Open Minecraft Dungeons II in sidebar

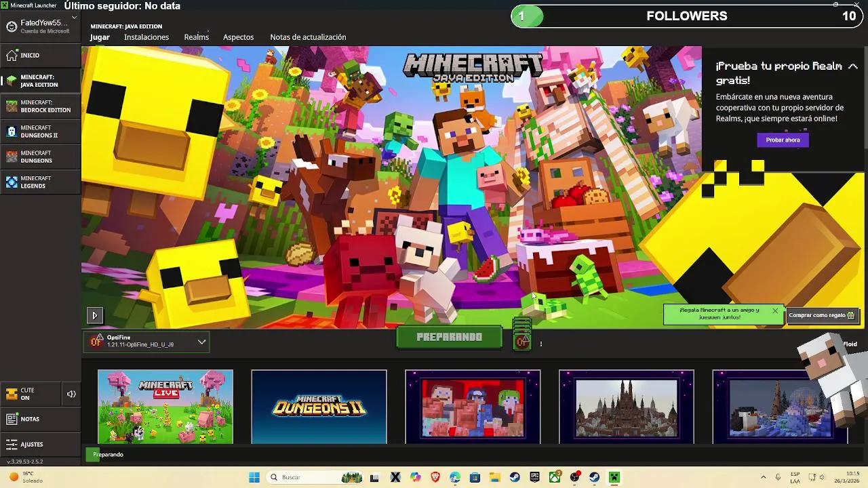(41, 131)
